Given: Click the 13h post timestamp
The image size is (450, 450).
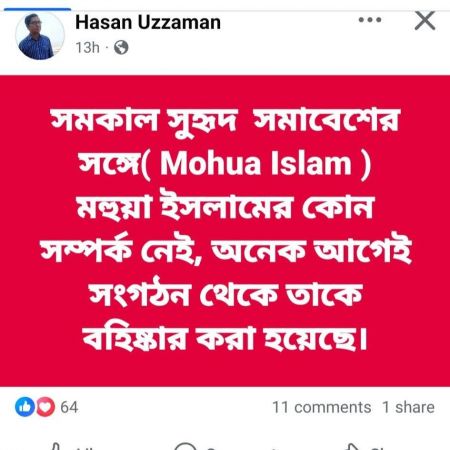Looking at the screenshot, I should click(87, 48).
